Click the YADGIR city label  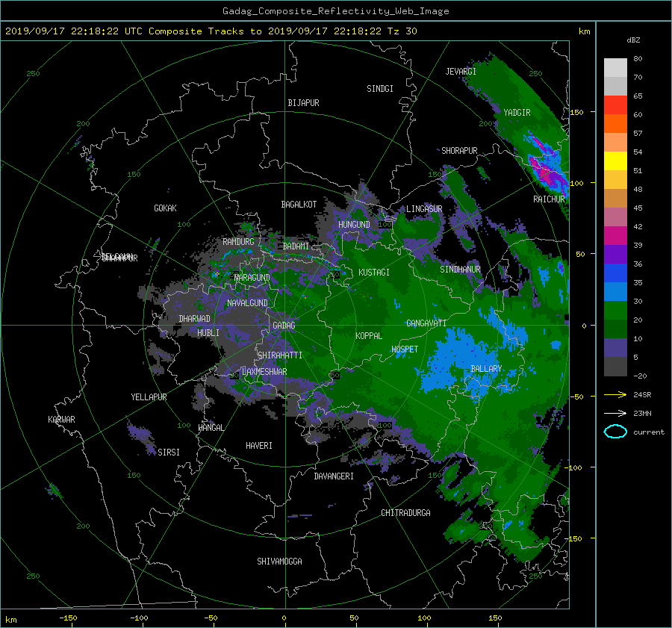517,113
